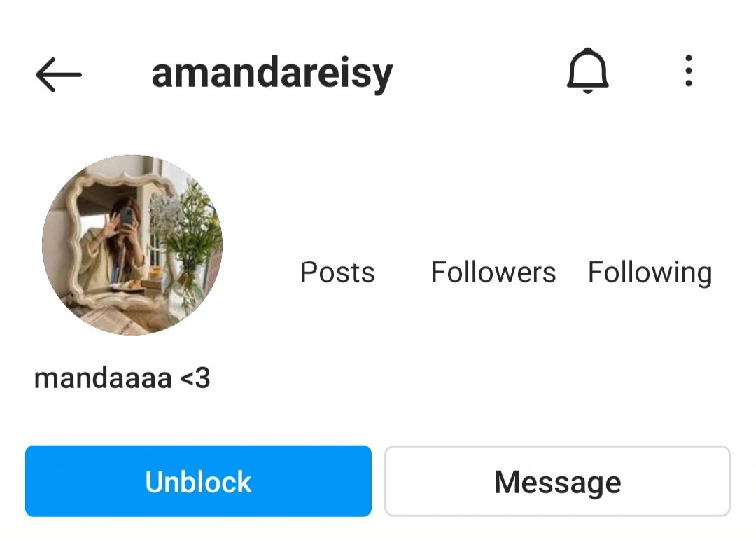Select the amandareisy username header
Viewport: 756px width, 538px height.
pyautogui.click(x=272, y=74)
